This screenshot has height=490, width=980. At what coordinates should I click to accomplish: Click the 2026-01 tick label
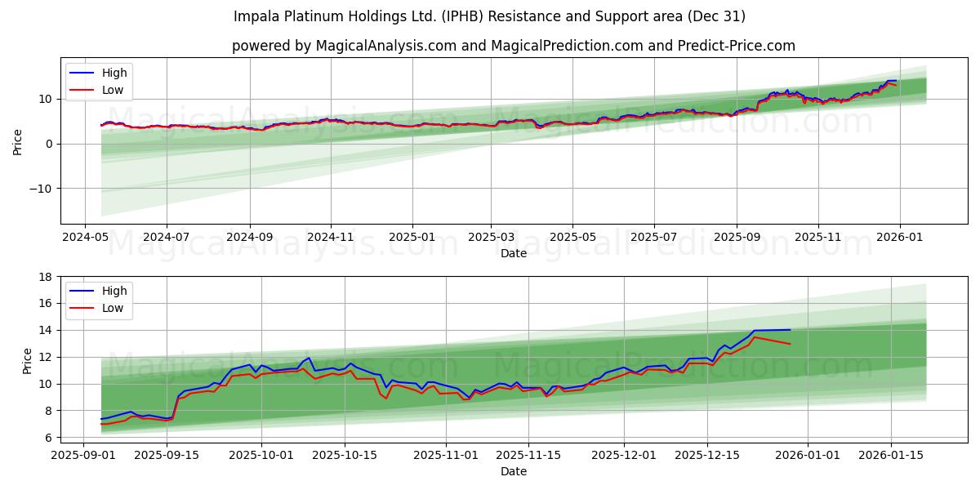pyautogui.click(x=900, y=237)
